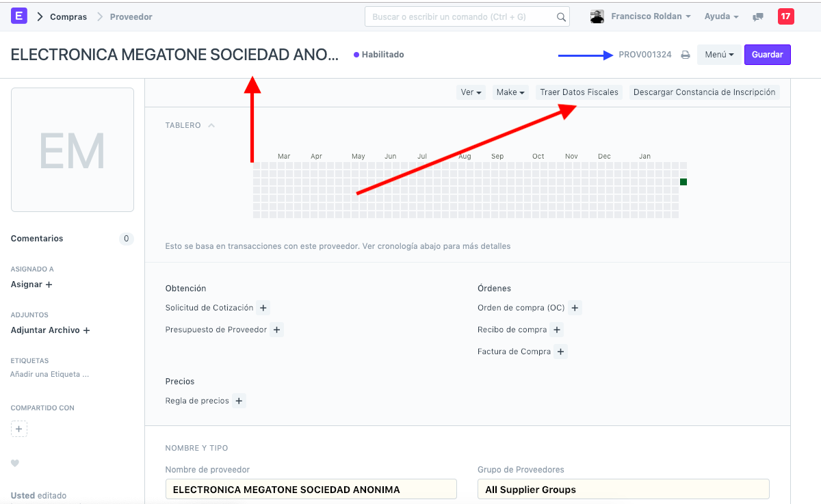The height and width of the screenshot is (504, 821).
Task: Click Descargar Constancia de Inscripción button
Action: tap(705, 92)
